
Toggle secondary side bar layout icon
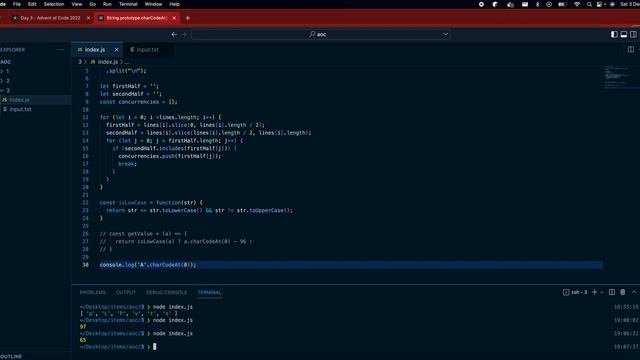point(633,35)
